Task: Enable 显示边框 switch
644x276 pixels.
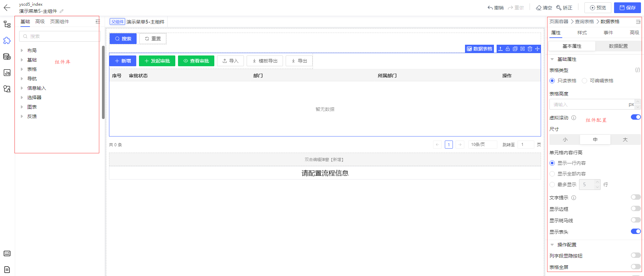Action: coord(636,208)
